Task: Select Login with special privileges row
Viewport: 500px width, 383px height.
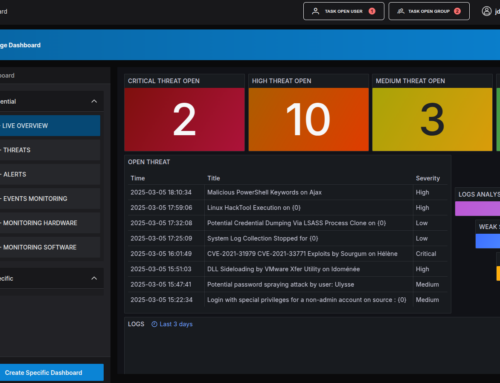Action: tap(288, 300)
